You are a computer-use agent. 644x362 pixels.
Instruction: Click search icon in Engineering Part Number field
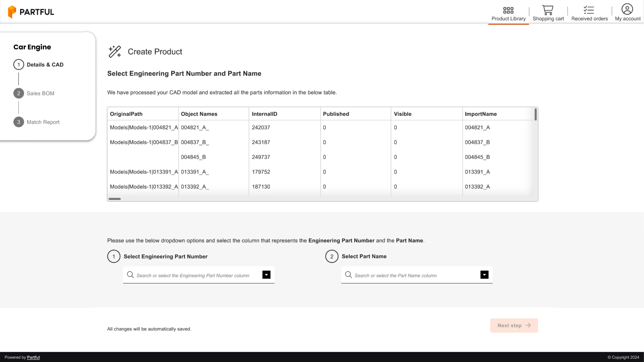click(x=130, y=275)
